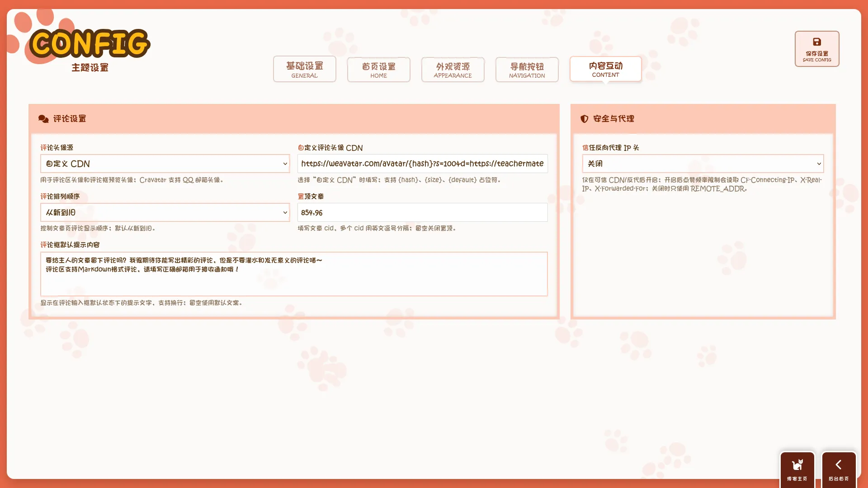Click the 评论排列顺序 label
This screenshot has height=488, width=868.
click(x=60, y=197)
